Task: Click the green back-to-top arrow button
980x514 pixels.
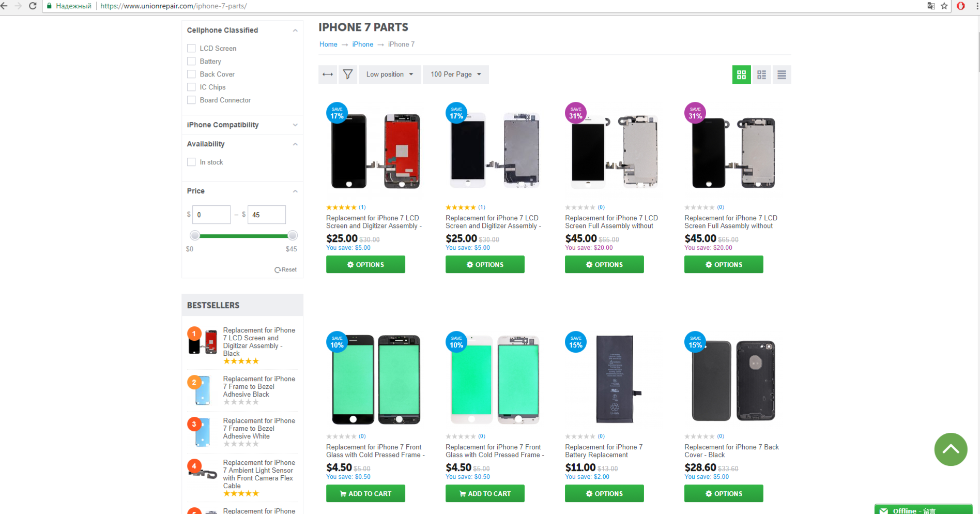Action: tap(951, 449)
